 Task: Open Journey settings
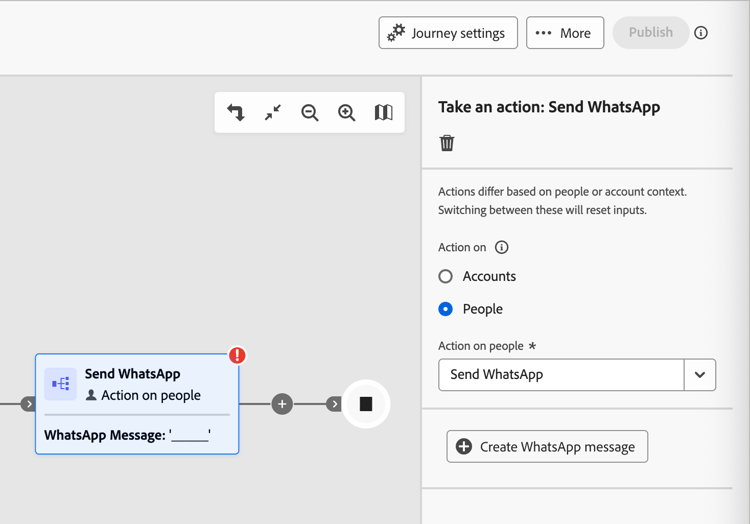[448, 33]
